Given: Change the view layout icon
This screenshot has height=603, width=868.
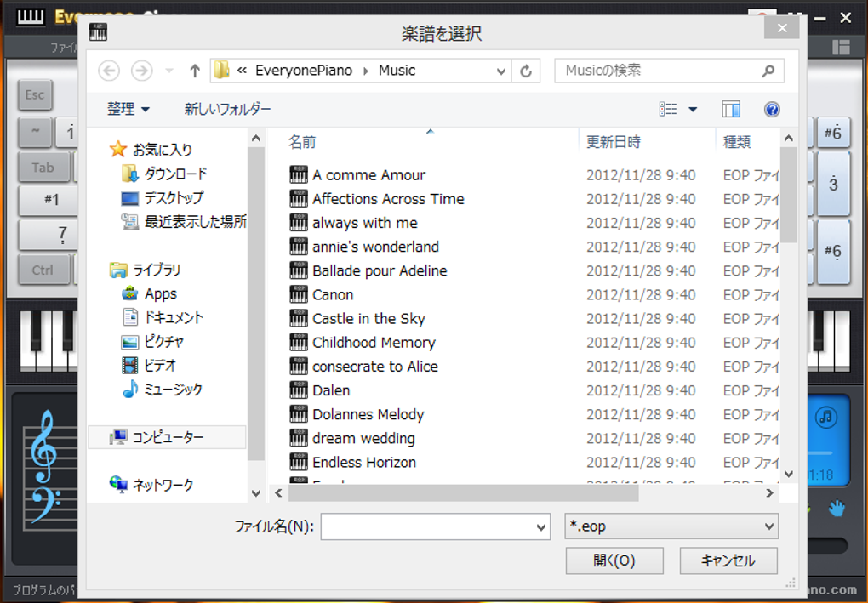Looking at the screenshot, I should point(668,109).
